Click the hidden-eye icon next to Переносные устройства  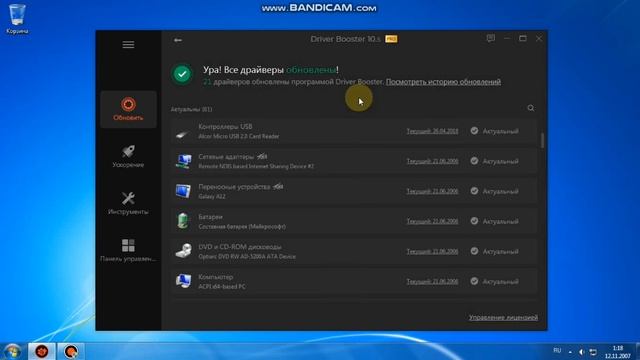(278, 187)
